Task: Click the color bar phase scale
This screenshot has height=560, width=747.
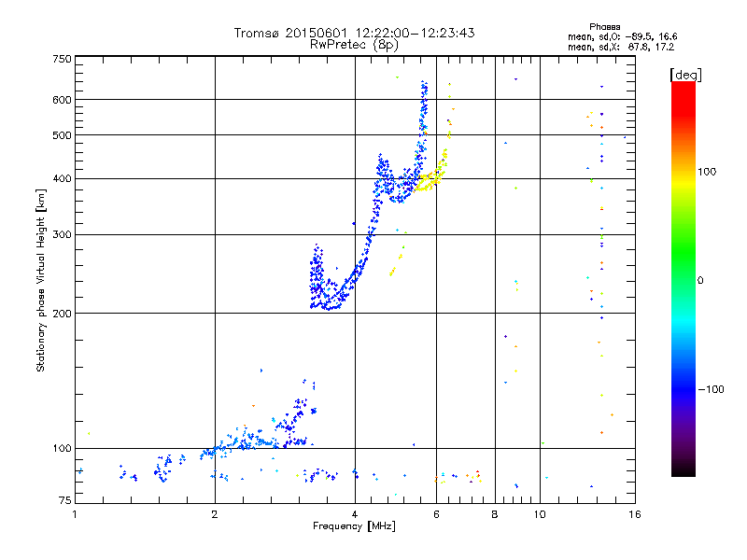Action: tap(684, 279)
